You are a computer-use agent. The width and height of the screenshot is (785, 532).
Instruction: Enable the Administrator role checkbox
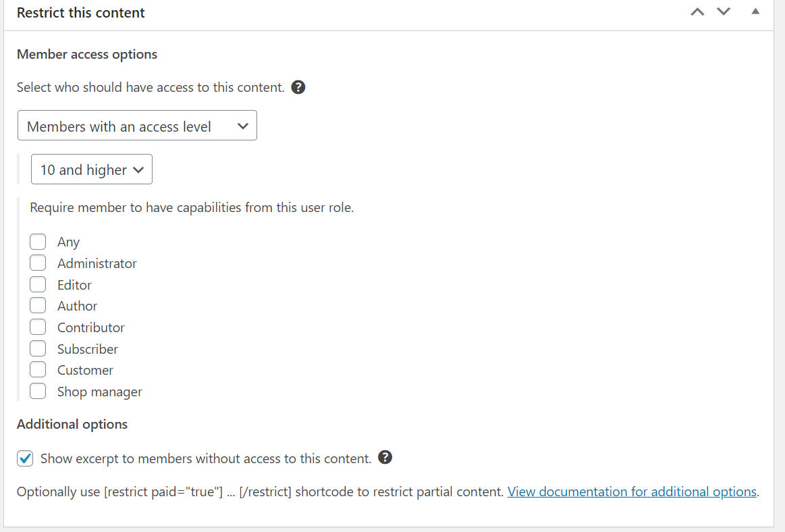[38, 263]
